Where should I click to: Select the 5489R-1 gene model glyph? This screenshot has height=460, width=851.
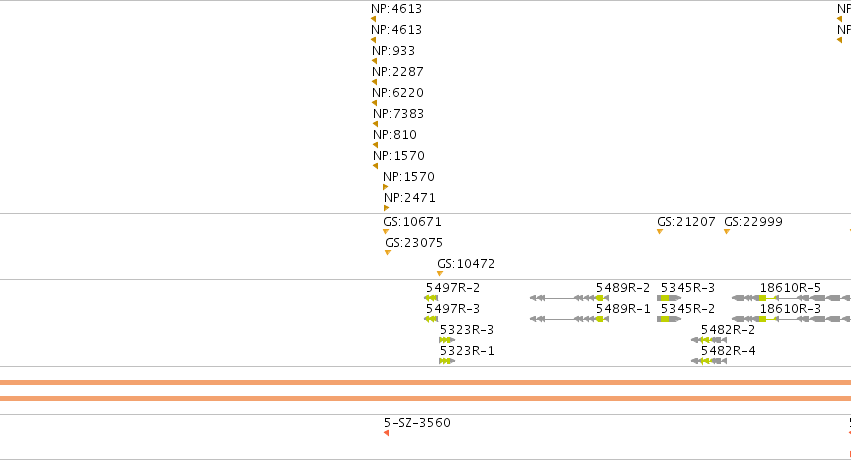pyautogui.click(x=569, y=319)
